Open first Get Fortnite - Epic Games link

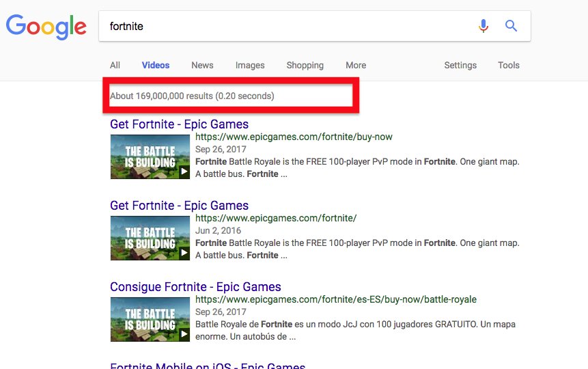pos(179,124)
